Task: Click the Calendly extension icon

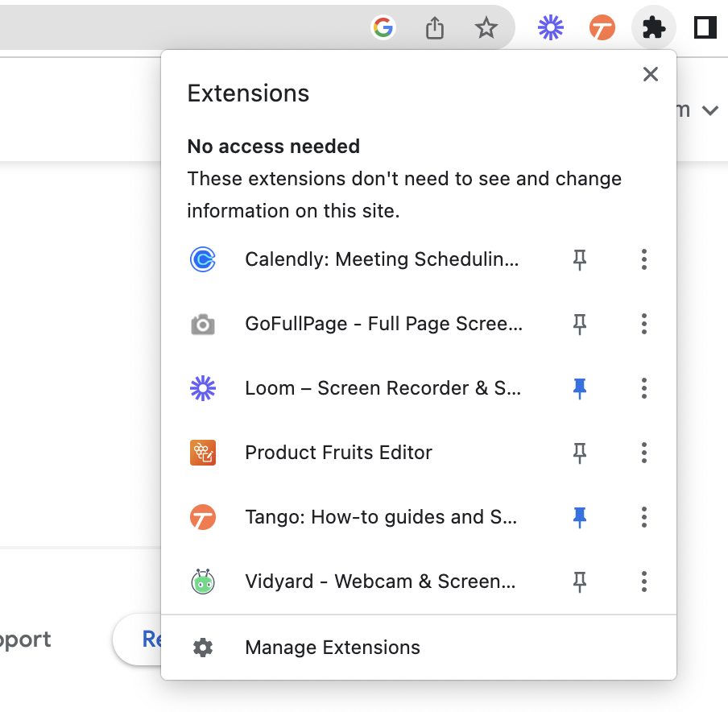Action: tap(203, 259)
